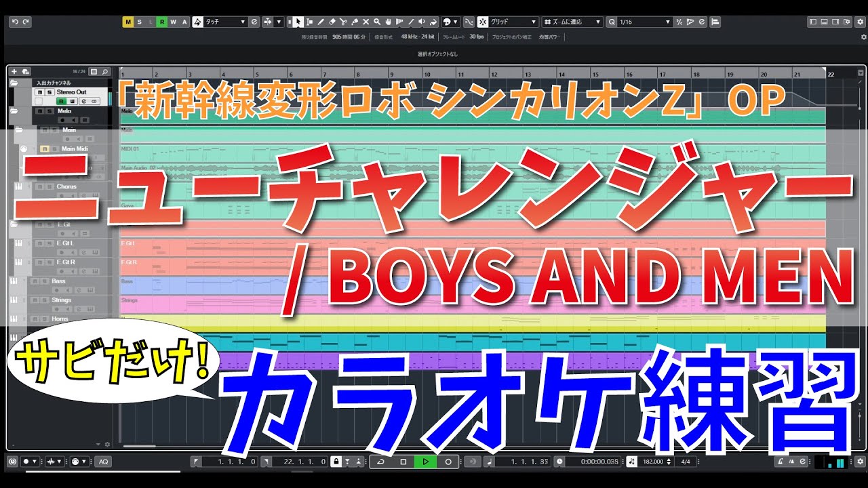The height and width of the screenshot is (488, 868).
Task: Select the Glue tool
Action: pyautogui.click(x=355, y=22)
